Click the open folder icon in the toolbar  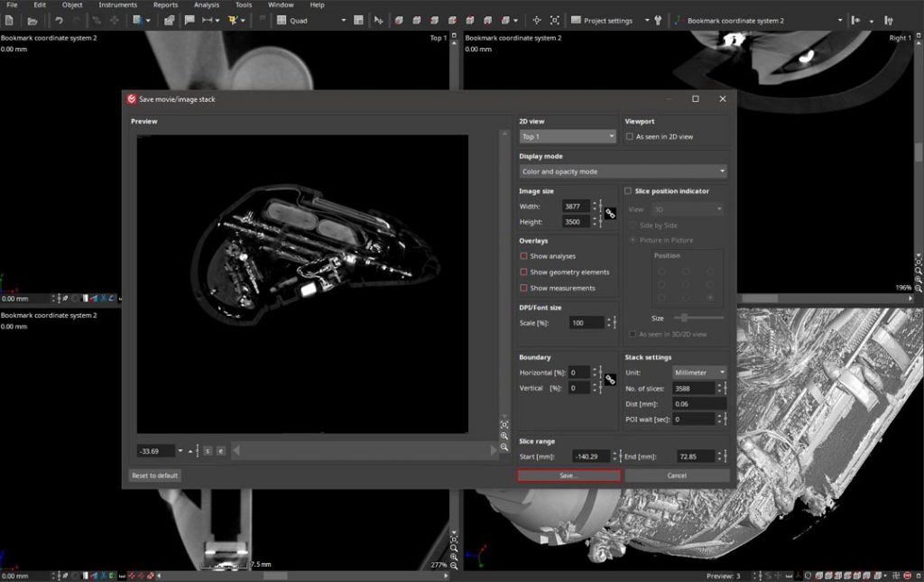pyautogui.click(x=32, y=21)
